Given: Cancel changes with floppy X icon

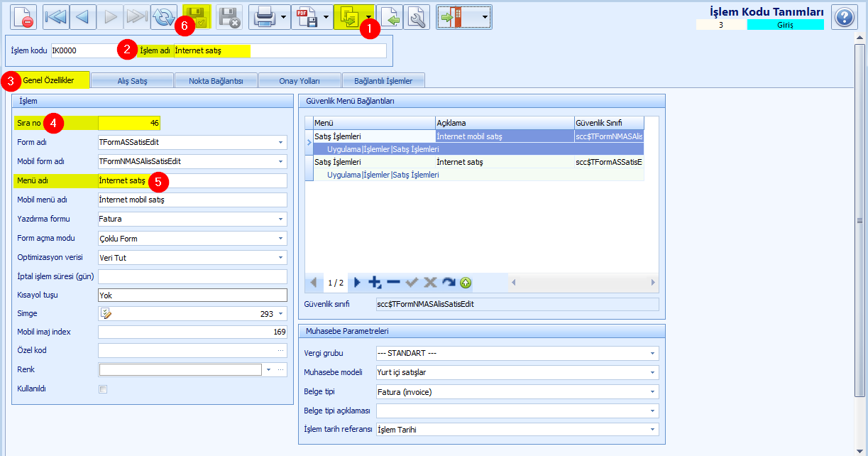Looking at the screenshot, I should (x=229, y=17).
